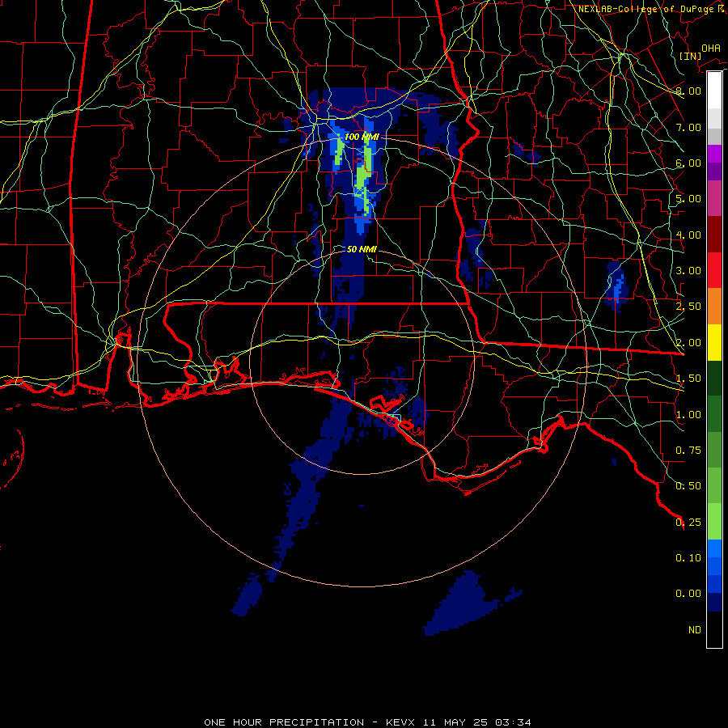Click the 0.25 legend value
728x728 pixels.
(x=688, y=523)
